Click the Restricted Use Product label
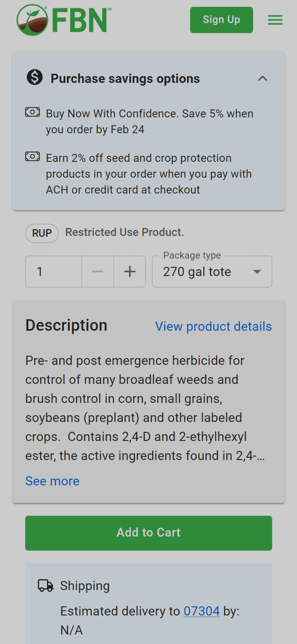 [125, 232]
